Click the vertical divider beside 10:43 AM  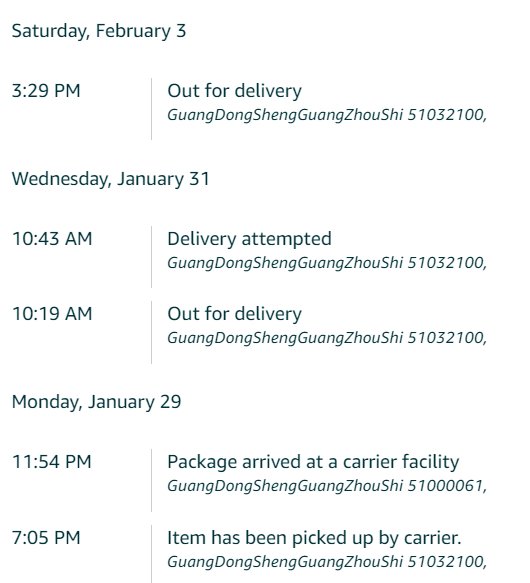coord(151,257)
